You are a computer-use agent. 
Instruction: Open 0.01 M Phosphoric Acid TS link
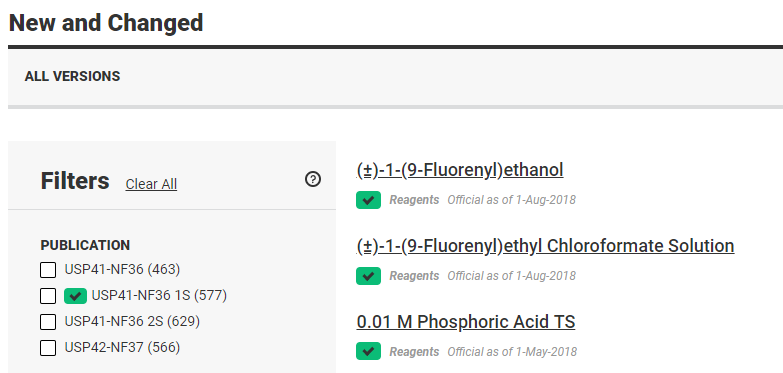466,322
